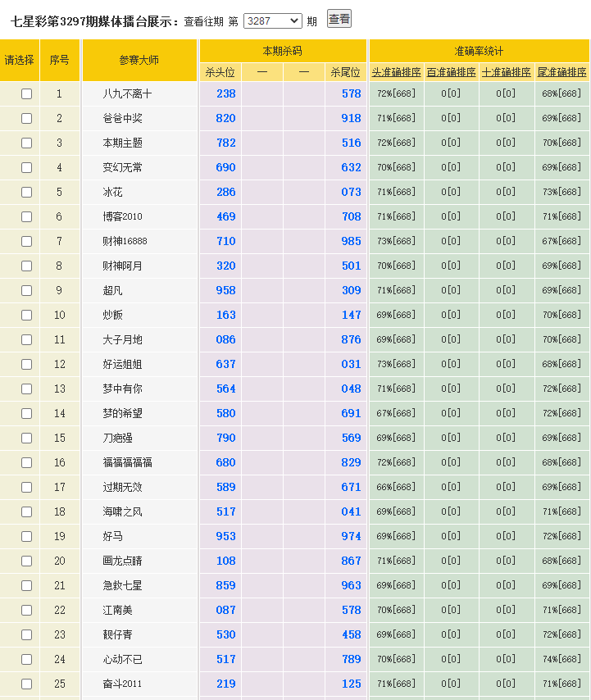Click kill-head number 782 for 本期主题

pos(225,143)
